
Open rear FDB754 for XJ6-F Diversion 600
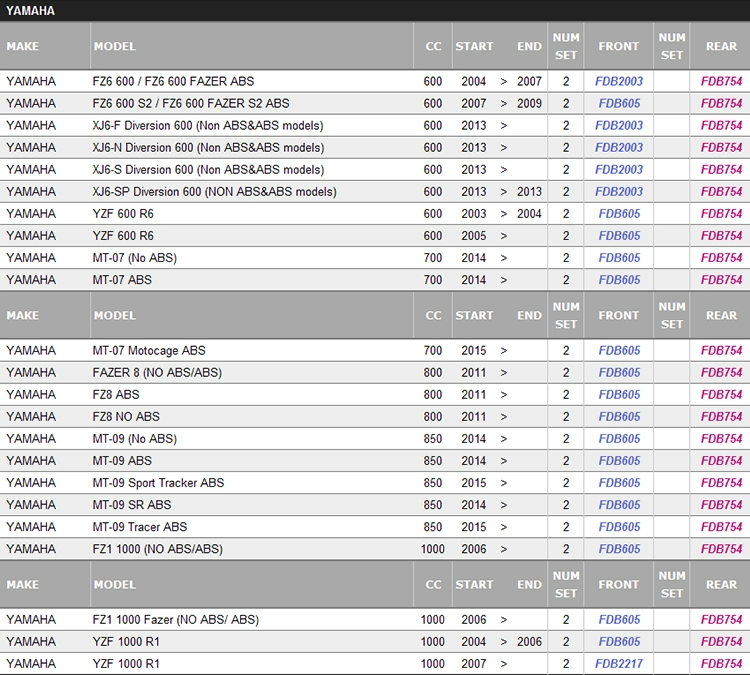pos(721,125)
